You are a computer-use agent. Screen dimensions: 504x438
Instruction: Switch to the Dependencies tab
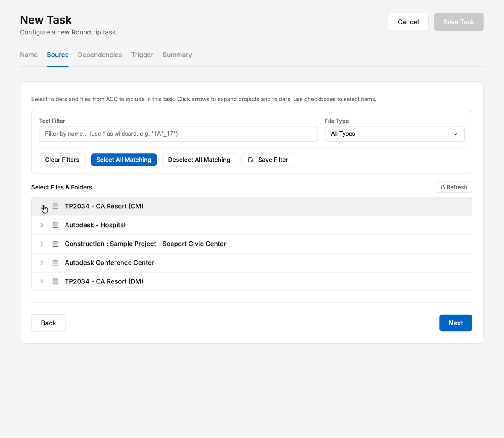click(x=100, y=55)
